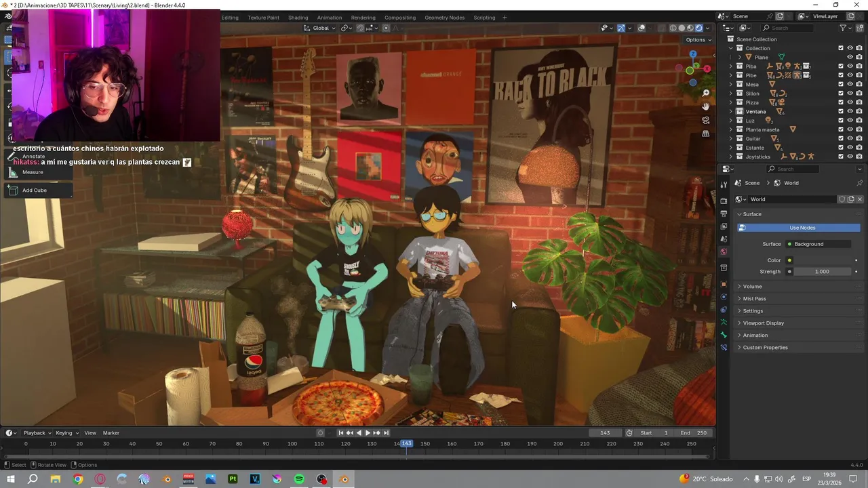Screen dimensions: 868x488
Task: Hide the Ventana collection with eye icon
Action: [x=850, y=111]
